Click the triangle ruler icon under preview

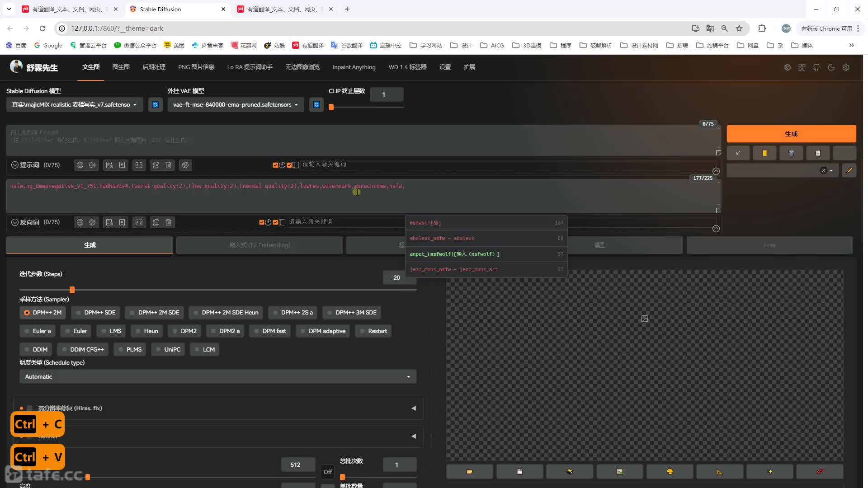(x=720, y=472)
